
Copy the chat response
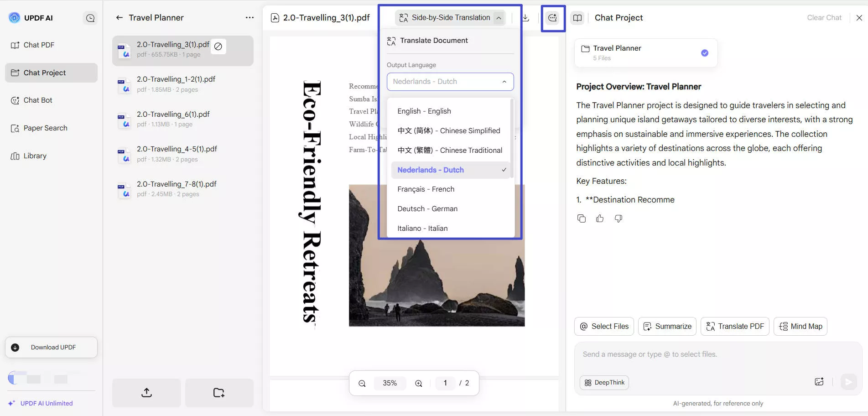click(x=582, y=218)
